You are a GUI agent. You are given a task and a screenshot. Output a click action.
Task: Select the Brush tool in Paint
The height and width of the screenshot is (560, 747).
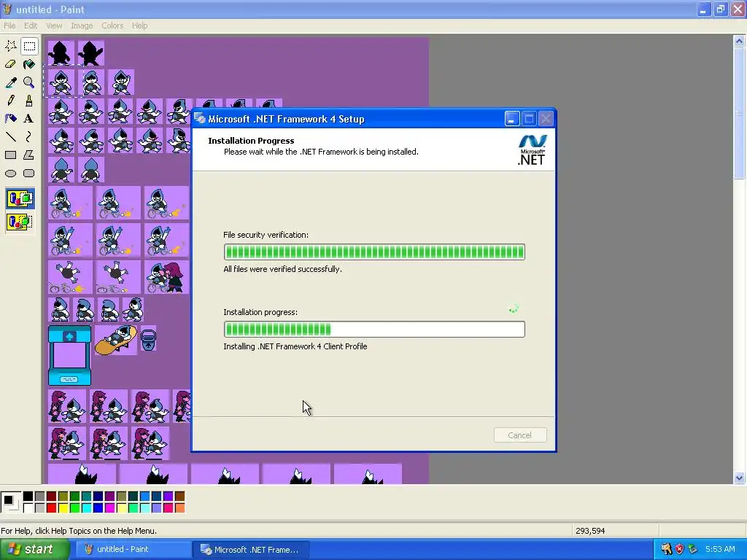[x=29, y=101]
